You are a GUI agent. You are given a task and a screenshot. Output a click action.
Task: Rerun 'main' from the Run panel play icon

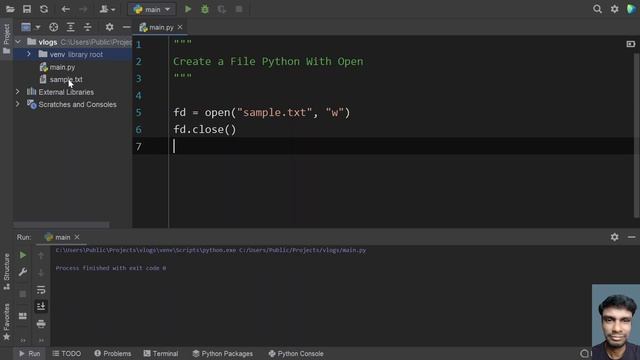(x=23, y=255)
